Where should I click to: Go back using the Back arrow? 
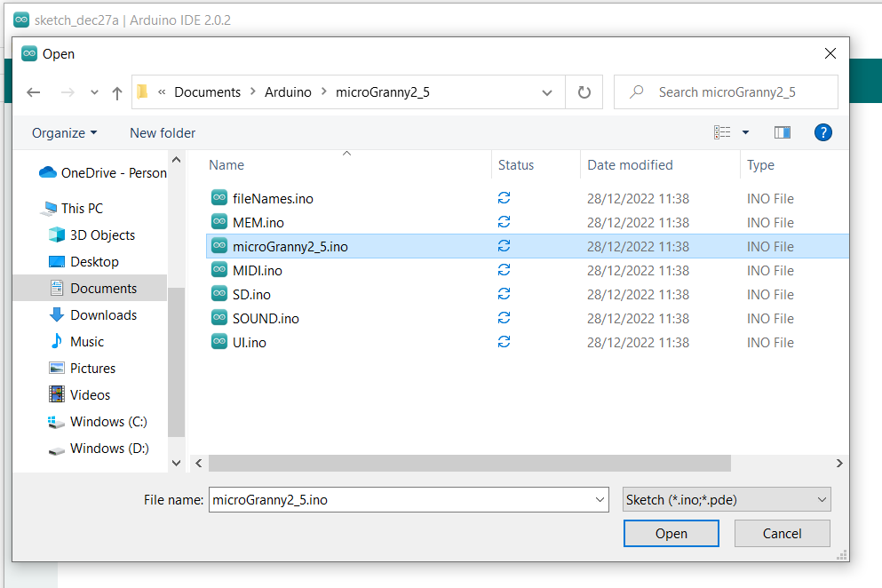pos(34,92)
